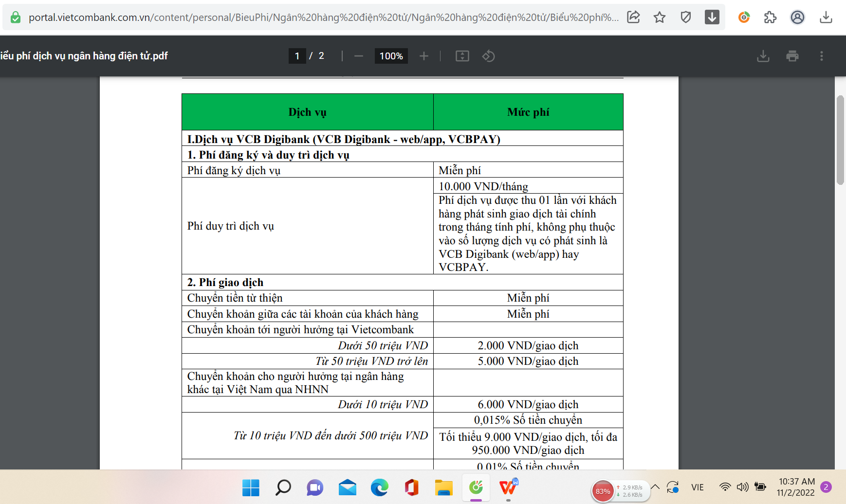Click the browser address bar URL

point(323,18)
